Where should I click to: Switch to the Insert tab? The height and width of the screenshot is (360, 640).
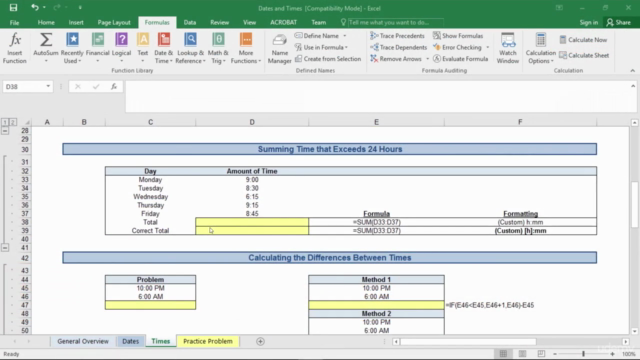point(76,22)
